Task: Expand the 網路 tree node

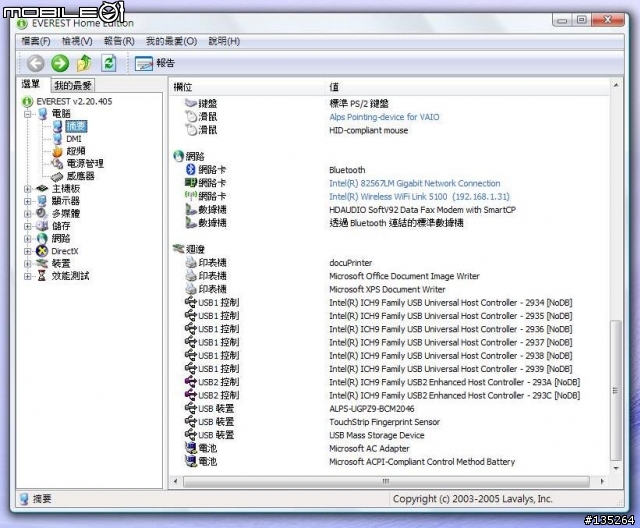Action: pyautogui.click(x=27, y=239)
